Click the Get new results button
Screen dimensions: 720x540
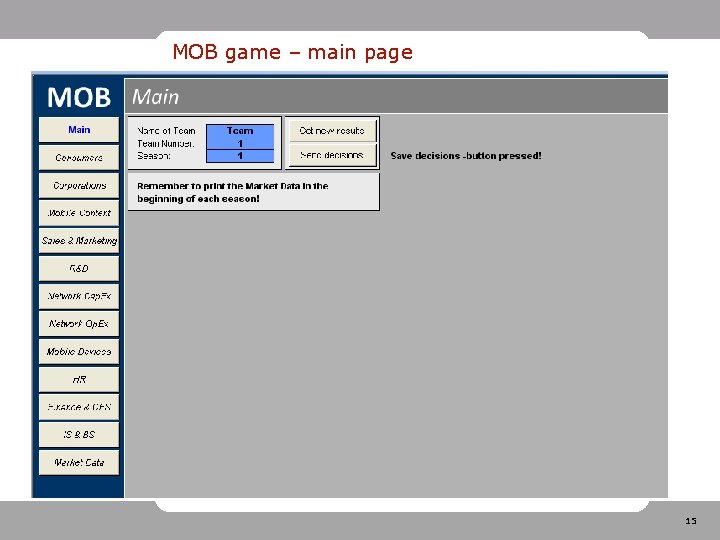[332, 130]
